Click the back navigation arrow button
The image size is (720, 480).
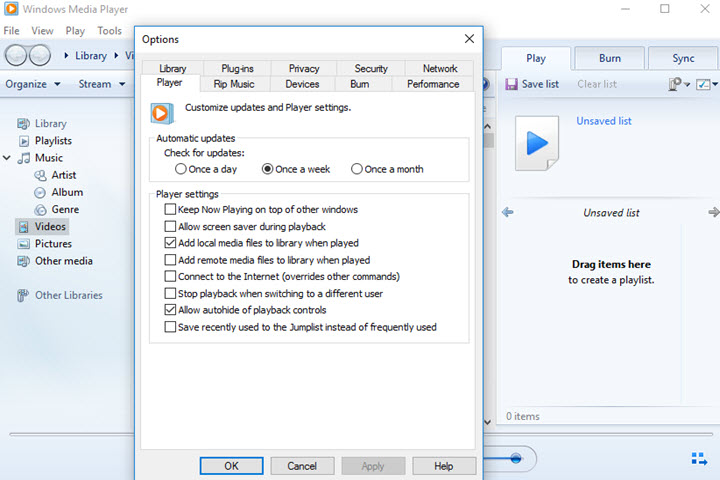click(16, 56)
